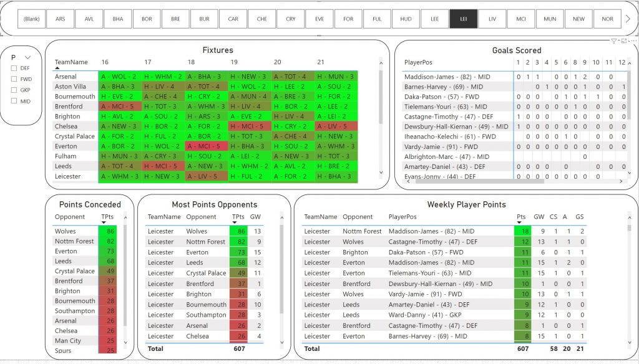Screen dimensions: 639x364
Task: Click the selected LEI team button
Action: coord(464,19)
